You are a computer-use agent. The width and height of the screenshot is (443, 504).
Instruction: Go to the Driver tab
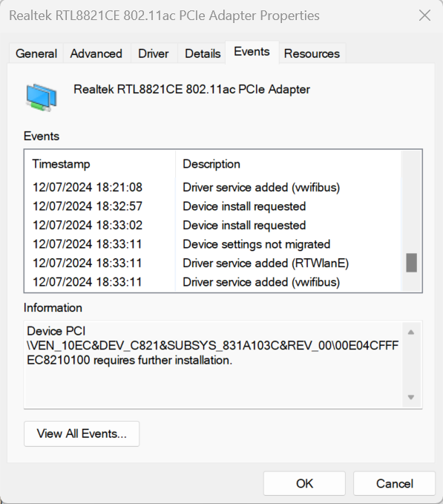tap(154, 53)
